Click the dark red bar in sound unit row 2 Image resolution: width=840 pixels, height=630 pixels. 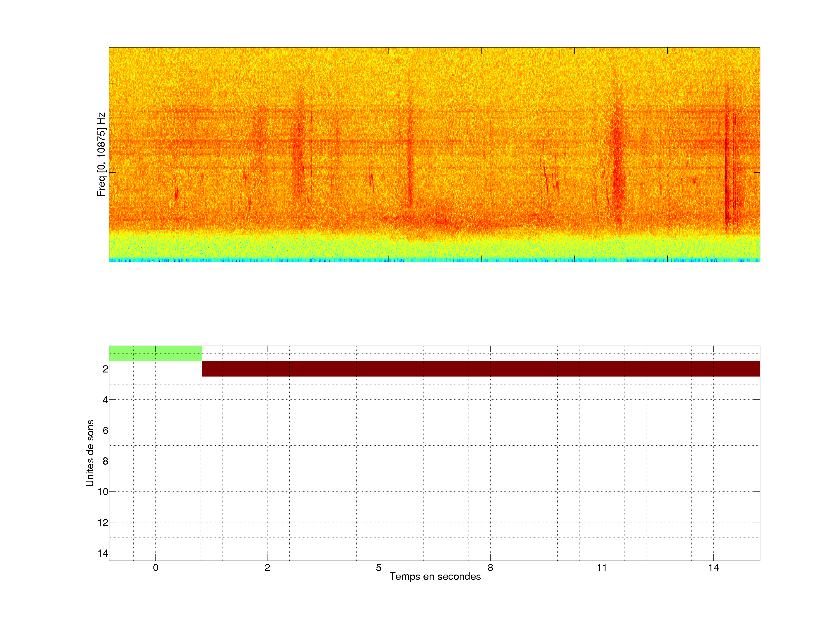pos(481,369)
